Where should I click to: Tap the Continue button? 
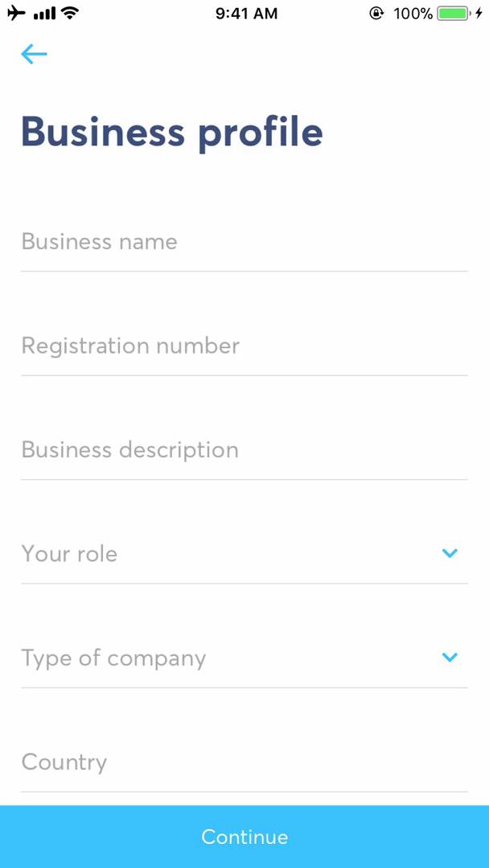coord(244,837)
